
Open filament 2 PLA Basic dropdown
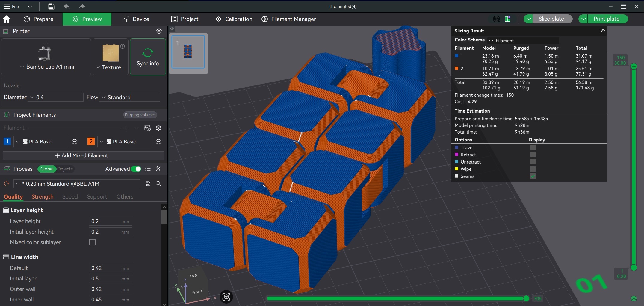(125, 142)
